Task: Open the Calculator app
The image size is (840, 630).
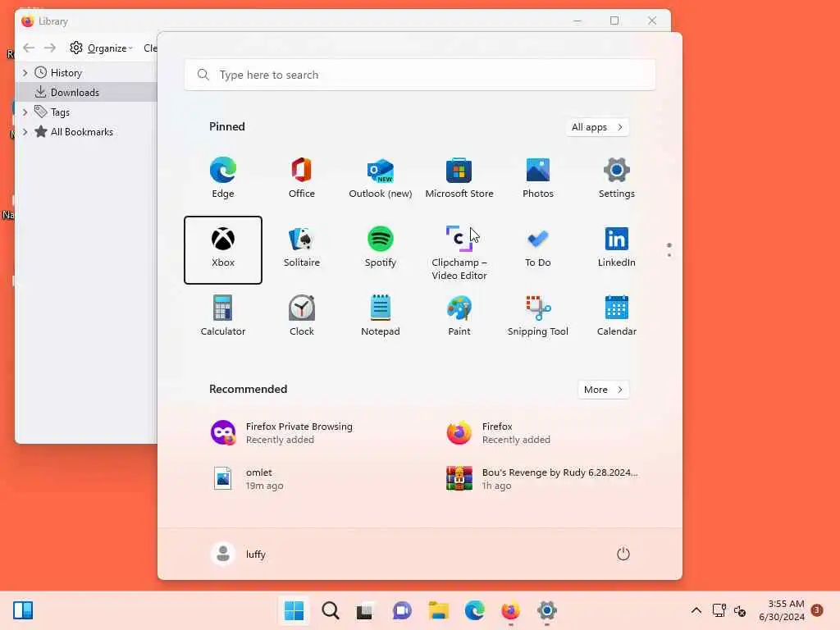Action: (223, 316)
